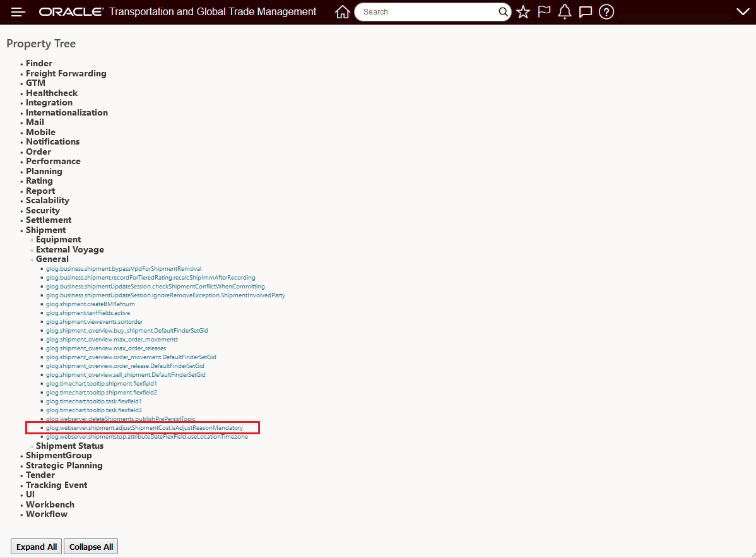Expand the Tender node
This screenshot has width=756, height=558.
tap(40, 475)
